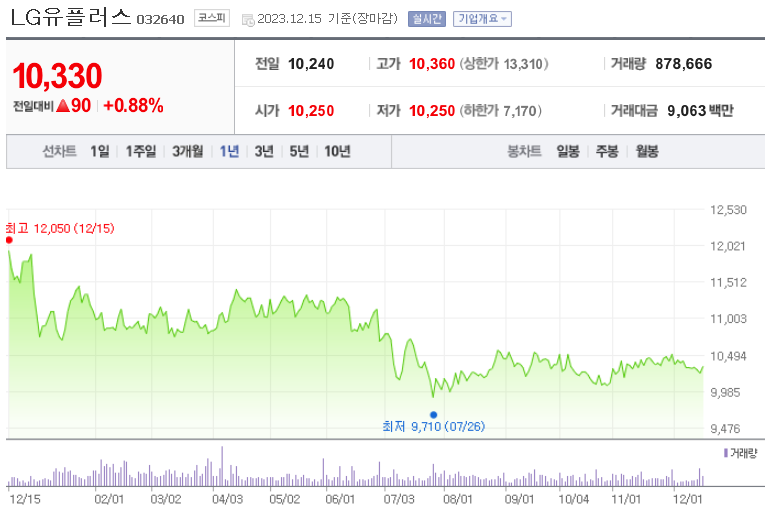
Task: Click the purple 거래량 legend swatch
Action: point(726,453)
